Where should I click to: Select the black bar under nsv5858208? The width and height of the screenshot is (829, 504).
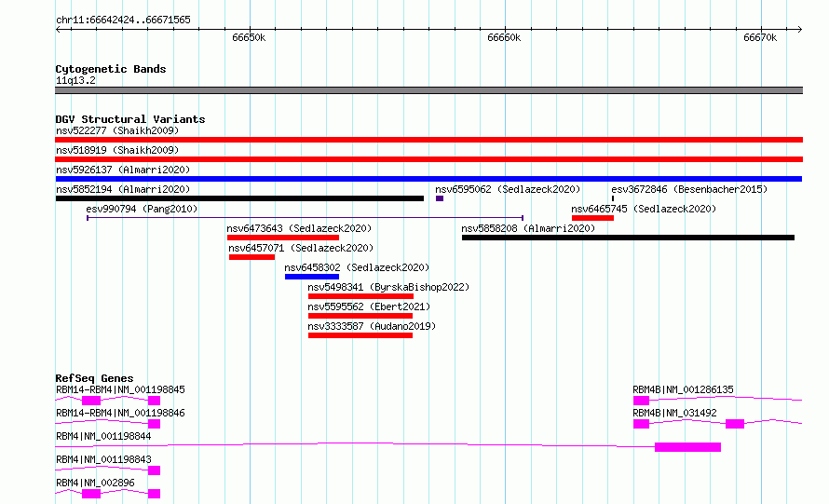(628, 238)
